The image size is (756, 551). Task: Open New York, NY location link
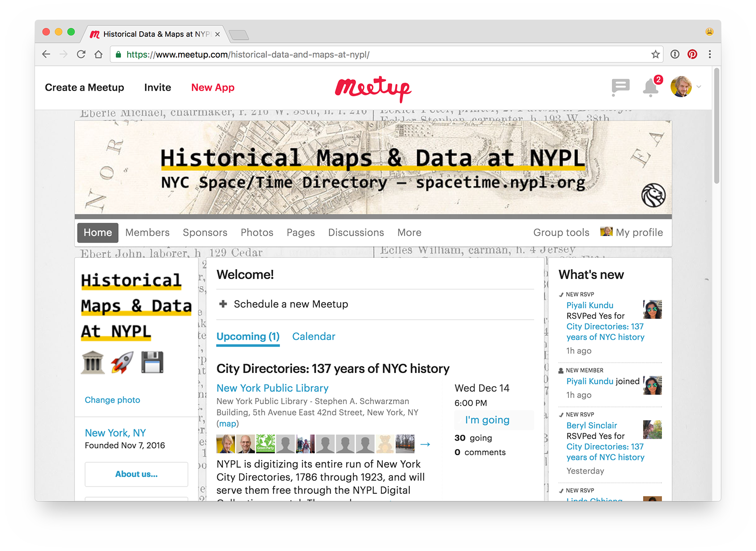tap(115, 433)
